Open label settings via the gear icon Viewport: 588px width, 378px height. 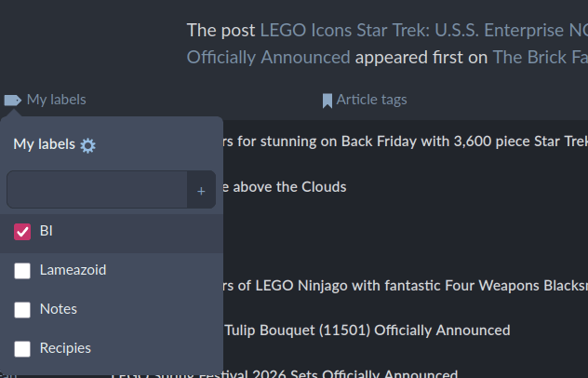(x=87, y=144)
